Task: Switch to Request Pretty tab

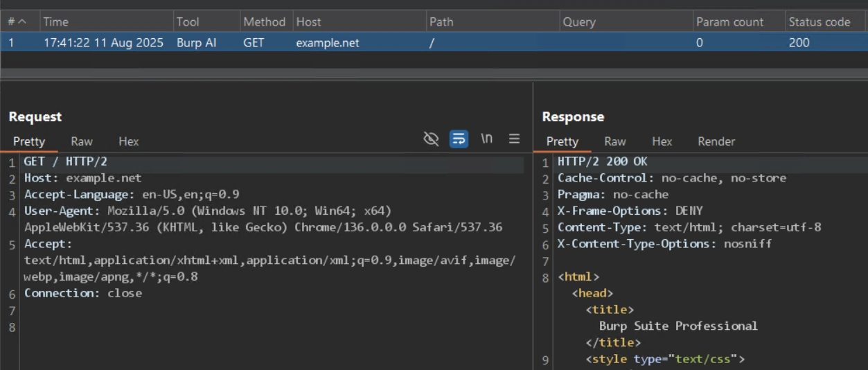Action: (x=29, y=141)
